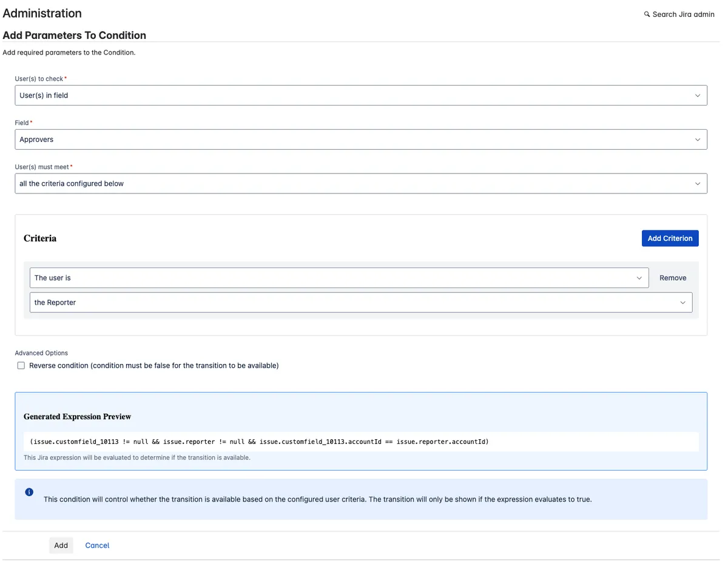
Task: Click the search magnifier icon beside Search Jira admin
Action: 647,15
